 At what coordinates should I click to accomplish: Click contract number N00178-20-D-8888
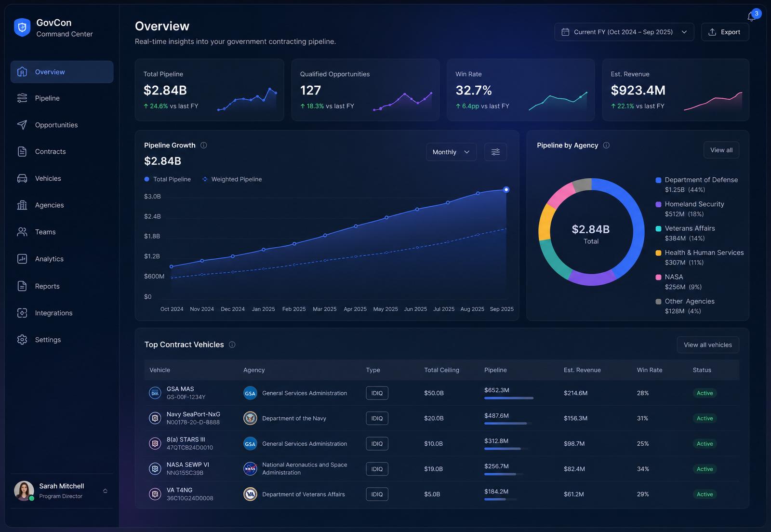pyautogui.click(x=193, y=422)
